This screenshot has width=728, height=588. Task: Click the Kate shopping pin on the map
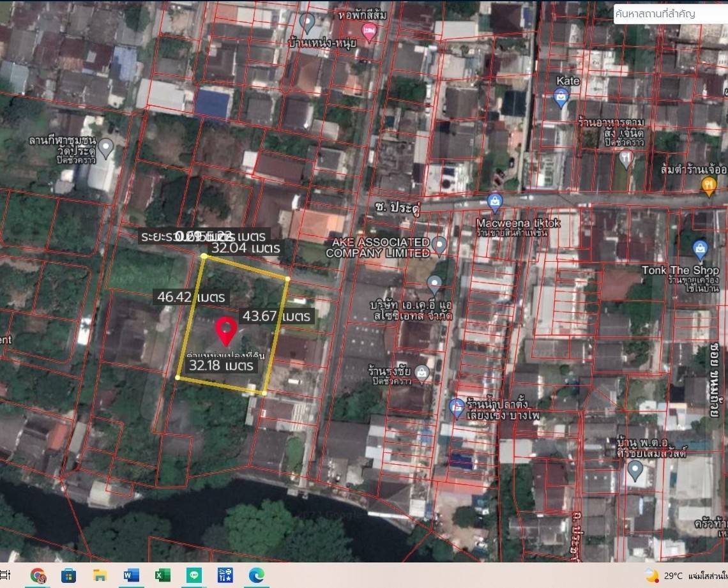pos(561,97)
